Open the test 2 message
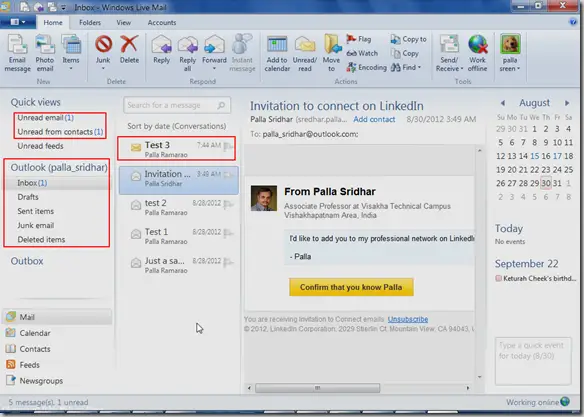 178,207
